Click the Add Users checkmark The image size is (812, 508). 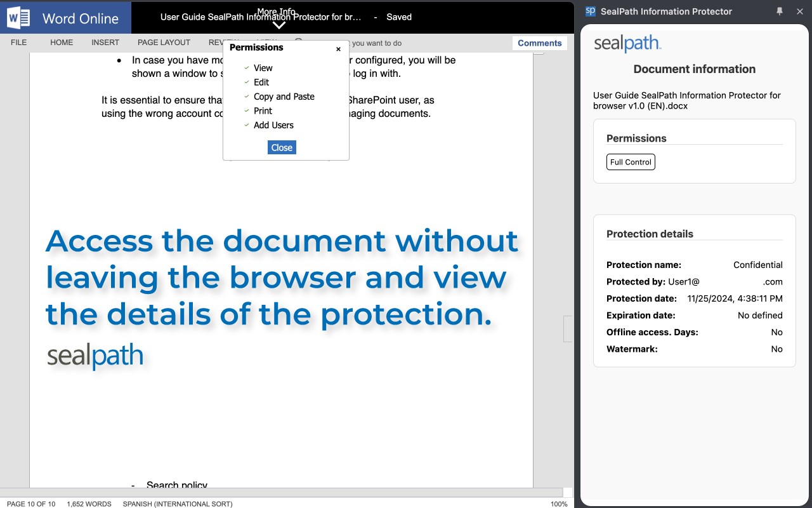point(247,125)
